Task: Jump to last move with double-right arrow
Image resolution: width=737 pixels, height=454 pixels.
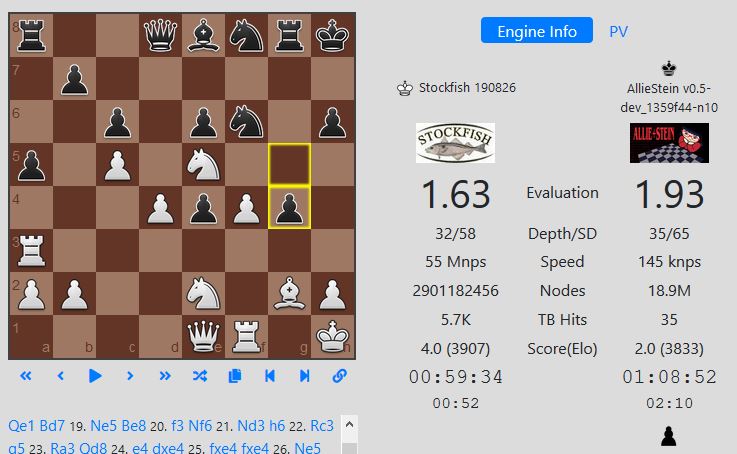Action: pos(165,376)
